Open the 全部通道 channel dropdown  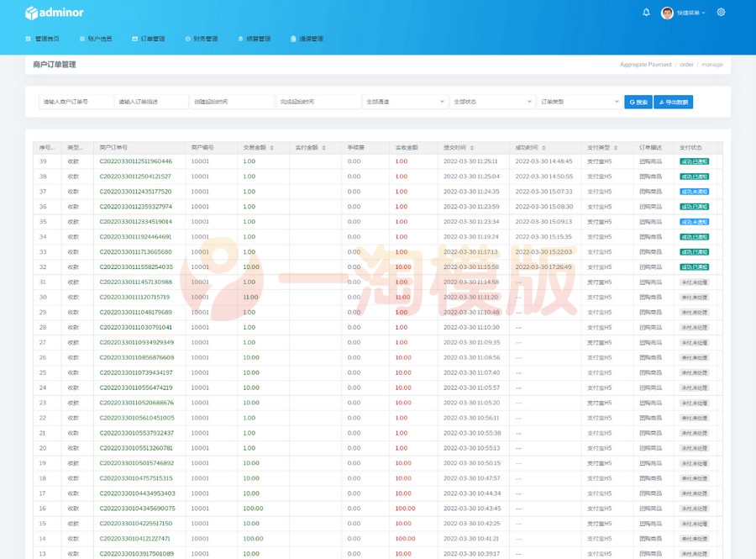406,100
